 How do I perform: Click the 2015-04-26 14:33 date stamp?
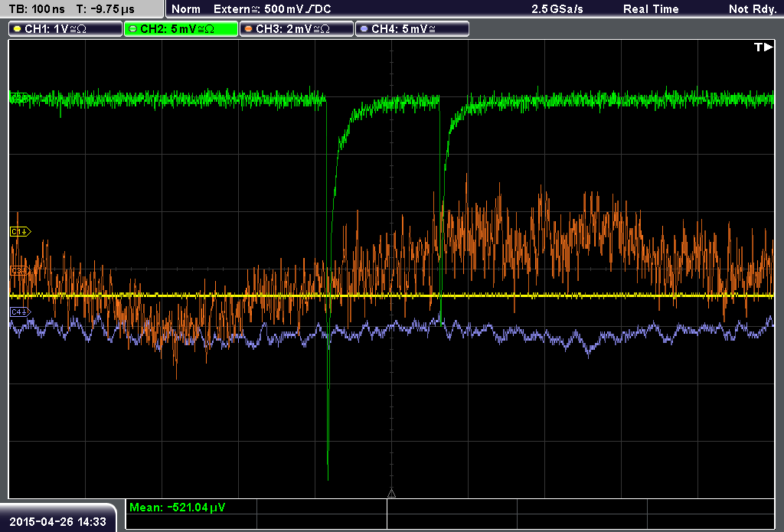(x=58, y=521)
